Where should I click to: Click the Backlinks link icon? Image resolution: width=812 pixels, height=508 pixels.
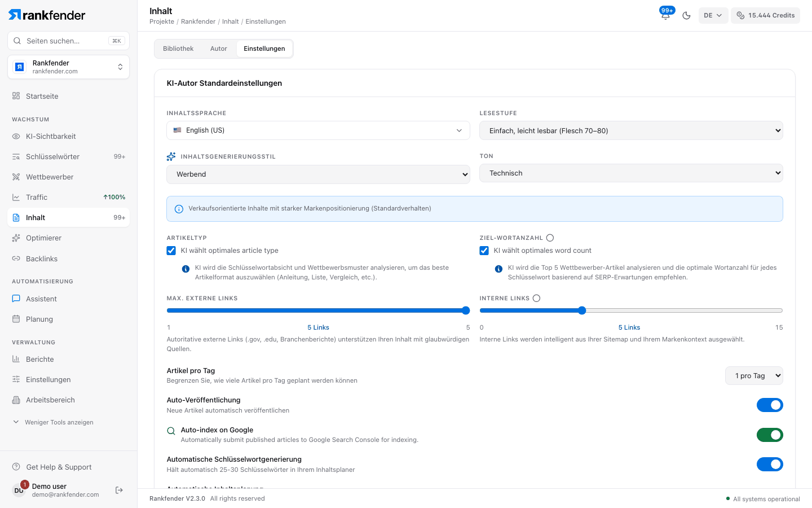pyautogui.click(x=16, y=259)
